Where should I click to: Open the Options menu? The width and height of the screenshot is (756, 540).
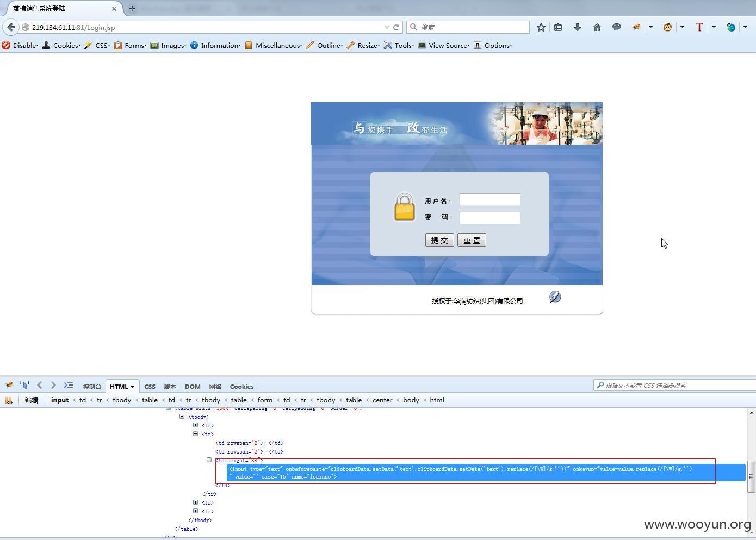click(493, 46)
